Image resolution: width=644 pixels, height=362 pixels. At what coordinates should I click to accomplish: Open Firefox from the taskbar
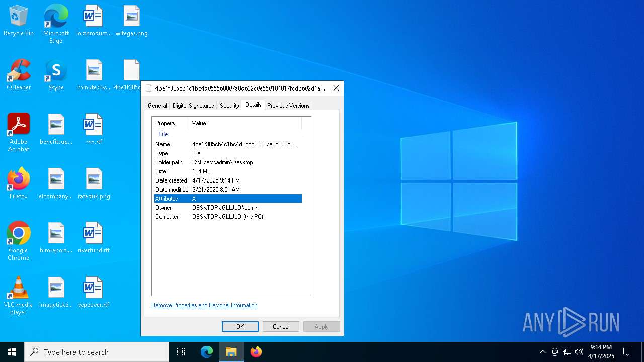click(x=256, y=352)
